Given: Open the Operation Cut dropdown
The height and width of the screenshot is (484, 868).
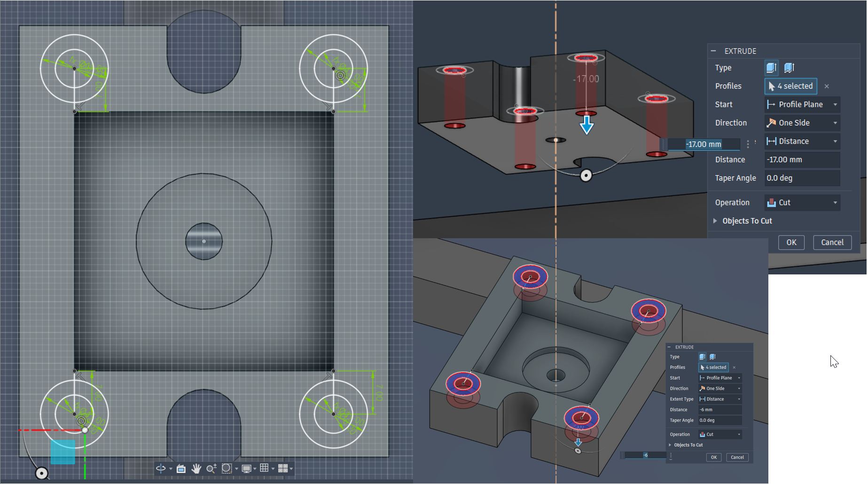Looking at the screenshot, I should [801, 202].
